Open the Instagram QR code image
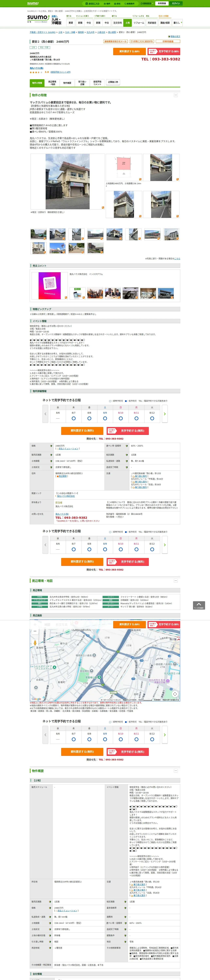This screenshot has width=210, height=980. coord(50,286)
